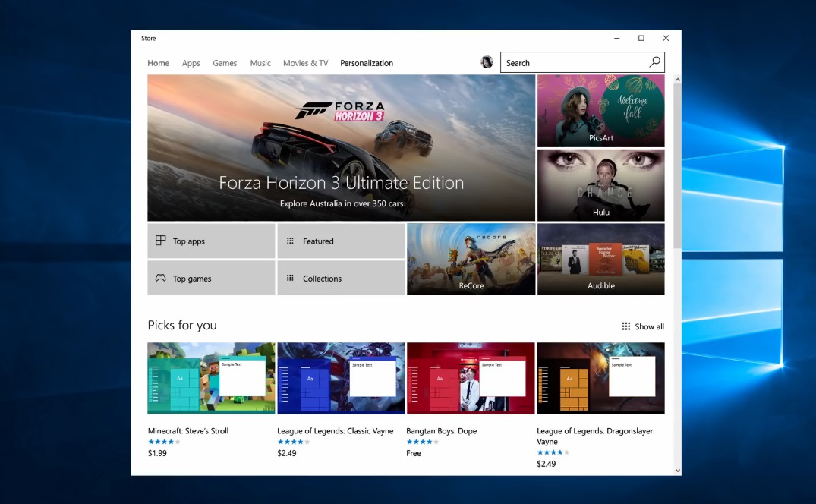Open the user profile avatar
The width and height of the screenshot is (816, 504).
487,62
